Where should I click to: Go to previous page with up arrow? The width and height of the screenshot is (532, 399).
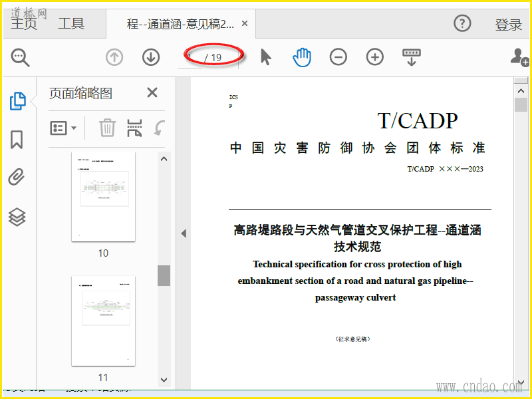pyautogui.click(x=114, y=57)
